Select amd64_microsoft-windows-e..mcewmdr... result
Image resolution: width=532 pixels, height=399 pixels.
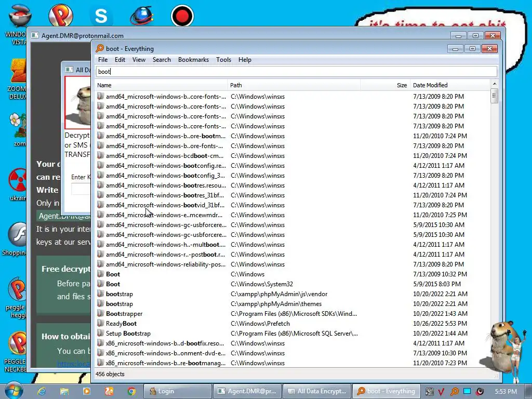[164, 215]
